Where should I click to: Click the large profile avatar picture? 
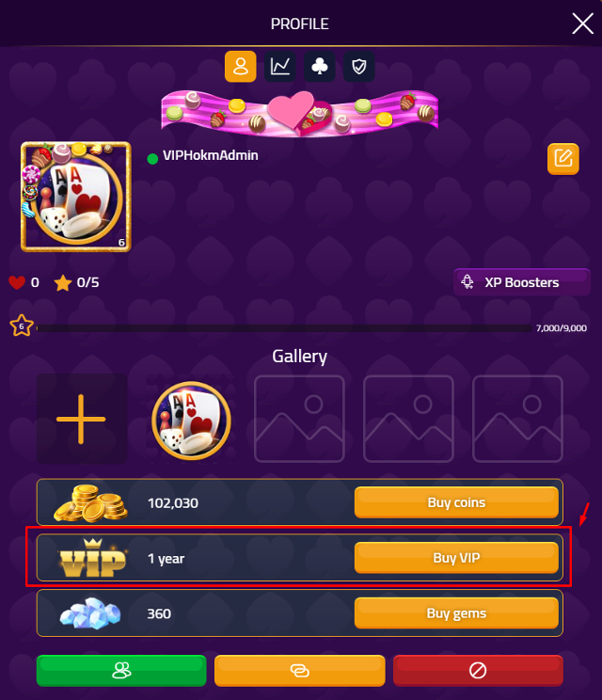(x=76, y=197)
